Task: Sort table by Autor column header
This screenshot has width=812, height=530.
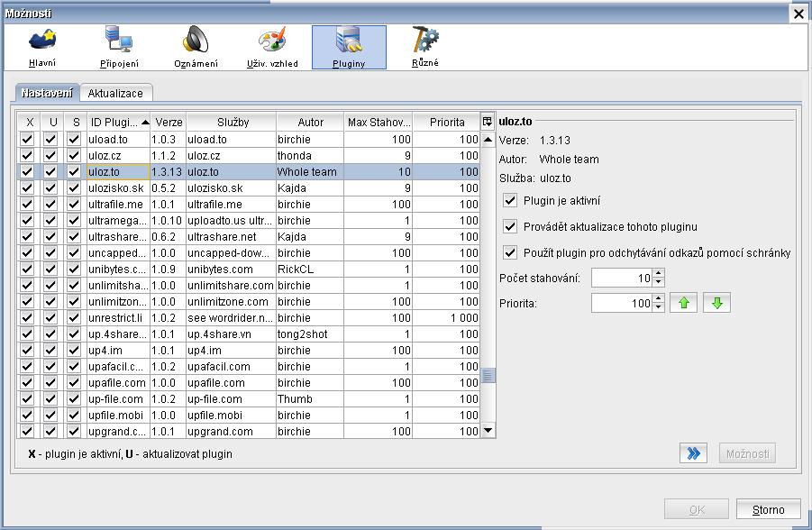Action: 311,123
